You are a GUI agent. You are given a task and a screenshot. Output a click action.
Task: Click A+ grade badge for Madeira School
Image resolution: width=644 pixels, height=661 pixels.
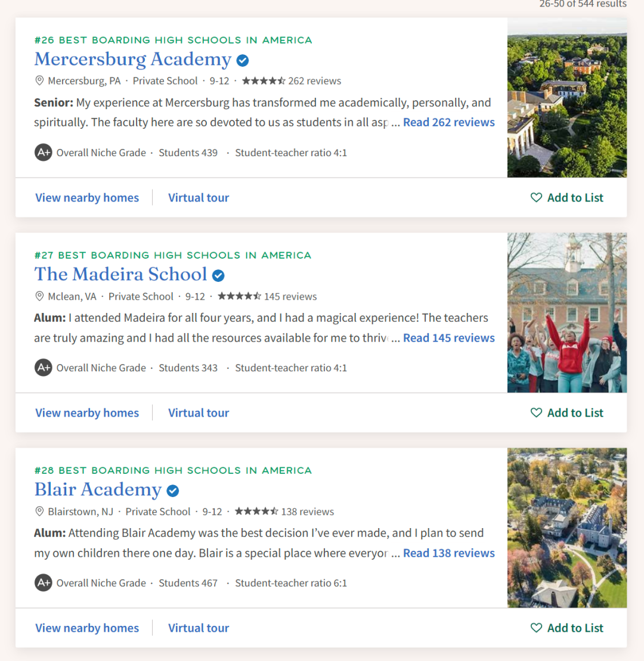[x=43, y=368]
